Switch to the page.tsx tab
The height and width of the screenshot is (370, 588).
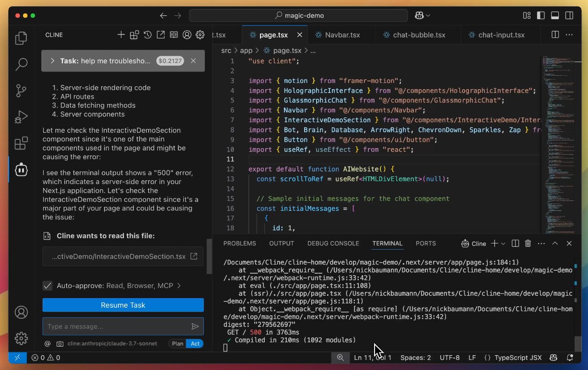[x=273, y=35]
